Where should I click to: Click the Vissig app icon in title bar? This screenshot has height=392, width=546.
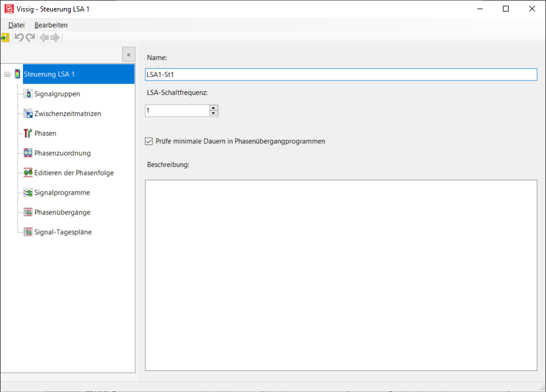pyautogui.click(x=9, y=9)
